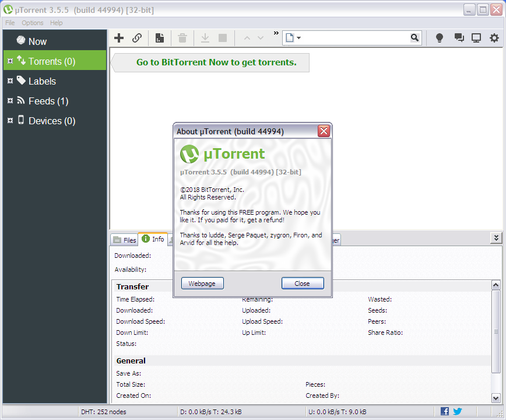Click the Download Speed label
This screenshot has width=506, height=420.
point(140,321)
